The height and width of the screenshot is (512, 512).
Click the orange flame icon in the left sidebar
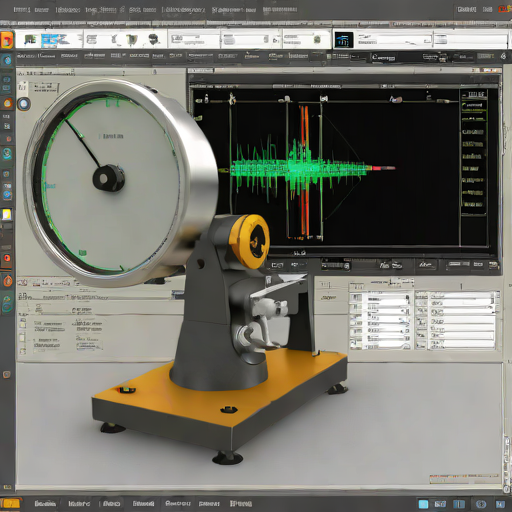click(8, 281)
